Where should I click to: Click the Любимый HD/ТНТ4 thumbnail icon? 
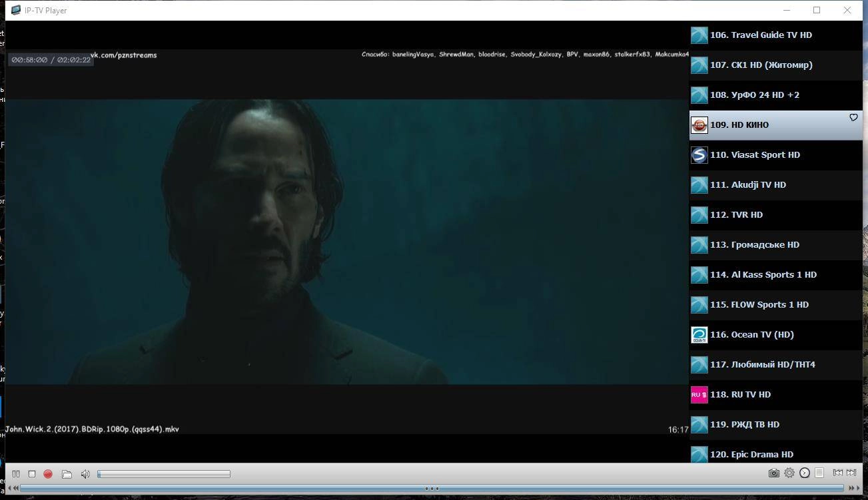pos(699,365)
